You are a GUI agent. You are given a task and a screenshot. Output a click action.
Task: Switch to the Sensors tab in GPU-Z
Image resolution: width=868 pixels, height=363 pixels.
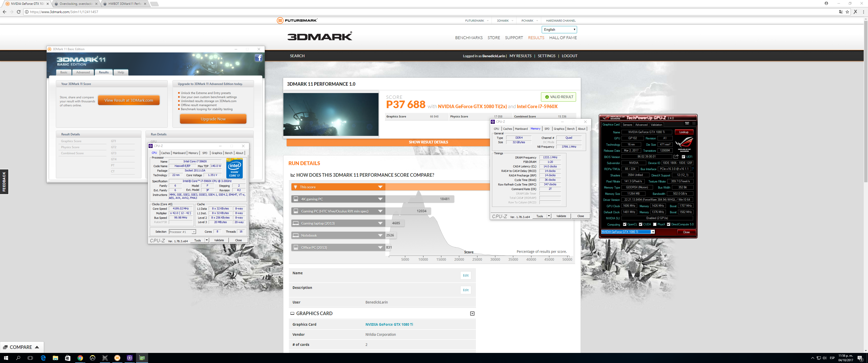(x=627, y=125)
